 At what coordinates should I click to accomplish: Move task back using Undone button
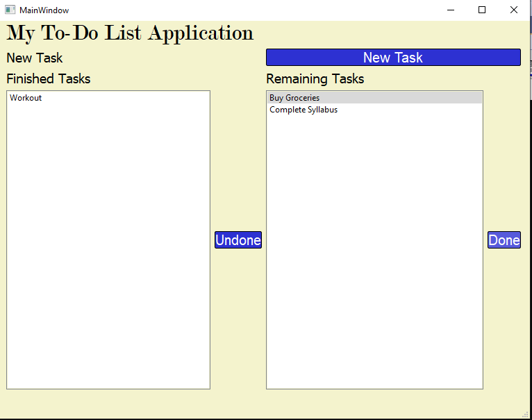tap(238, 240)
